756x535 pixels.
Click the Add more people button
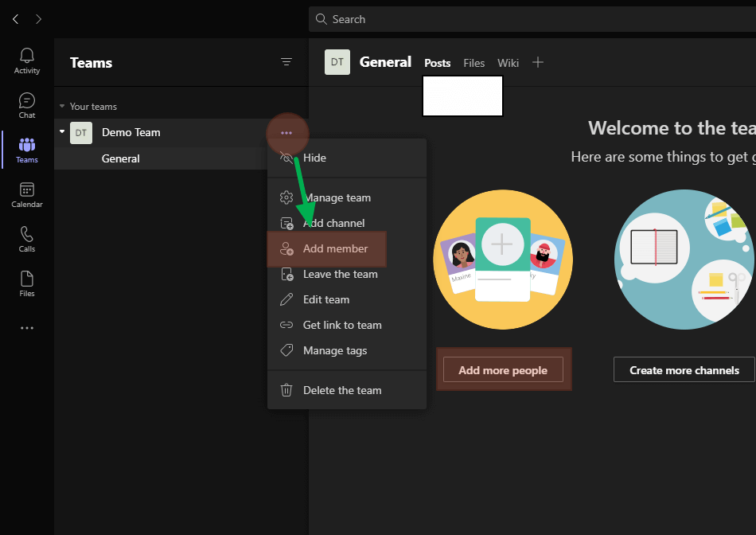tap(503, 369)
